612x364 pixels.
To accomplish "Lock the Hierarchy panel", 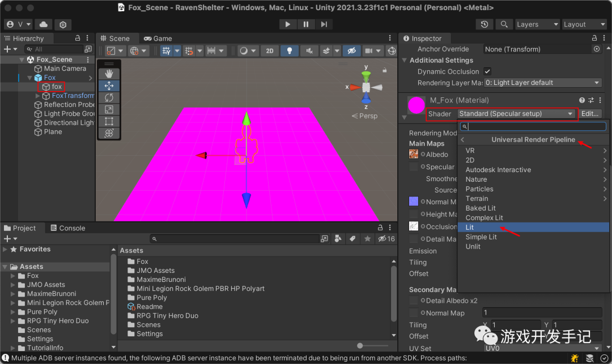I will (77, 38).
